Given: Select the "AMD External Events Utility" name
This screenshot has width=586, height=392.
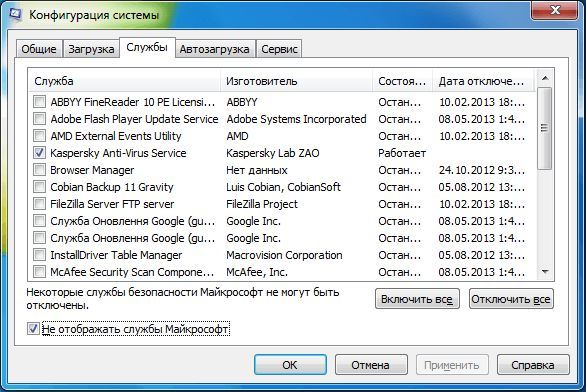Looking at the screenshot, I should coord(116,136).
